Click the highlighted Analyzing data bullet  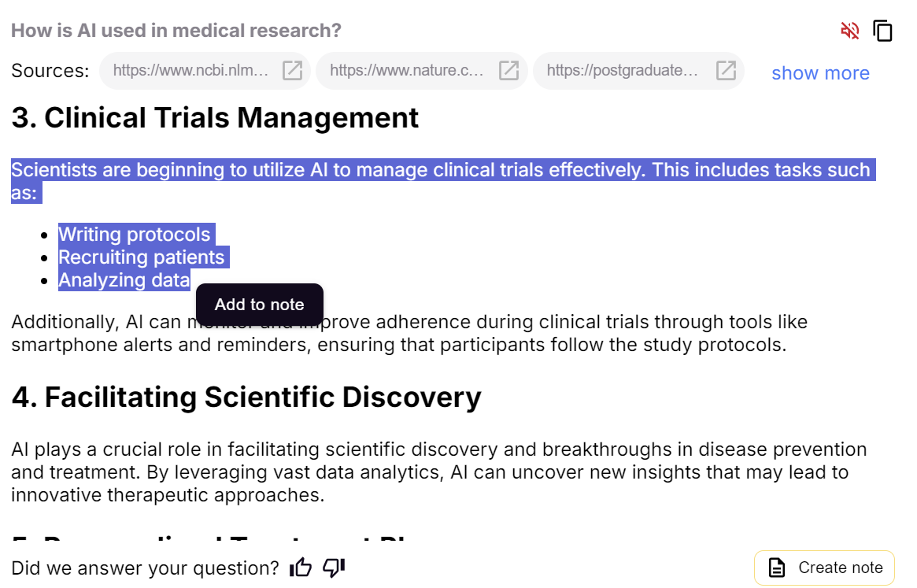pos(124,279)
